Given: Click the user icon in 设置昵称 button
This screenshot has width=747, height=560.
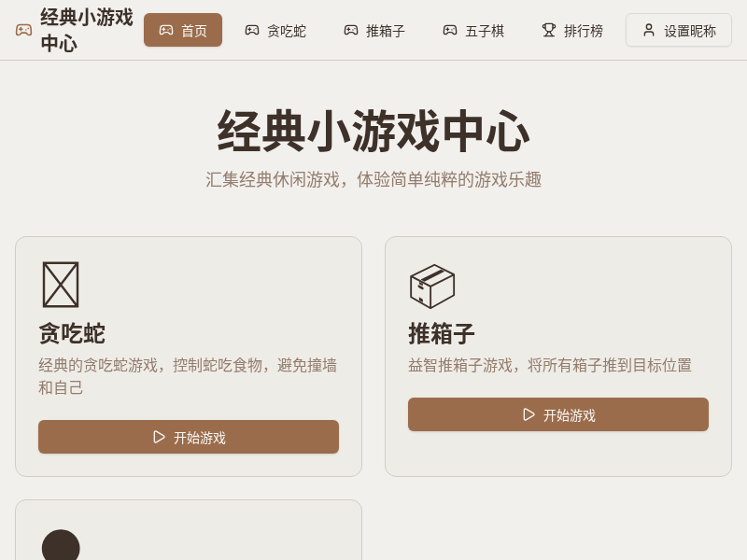Looking at the screenshot, I should tap(649, 30).
